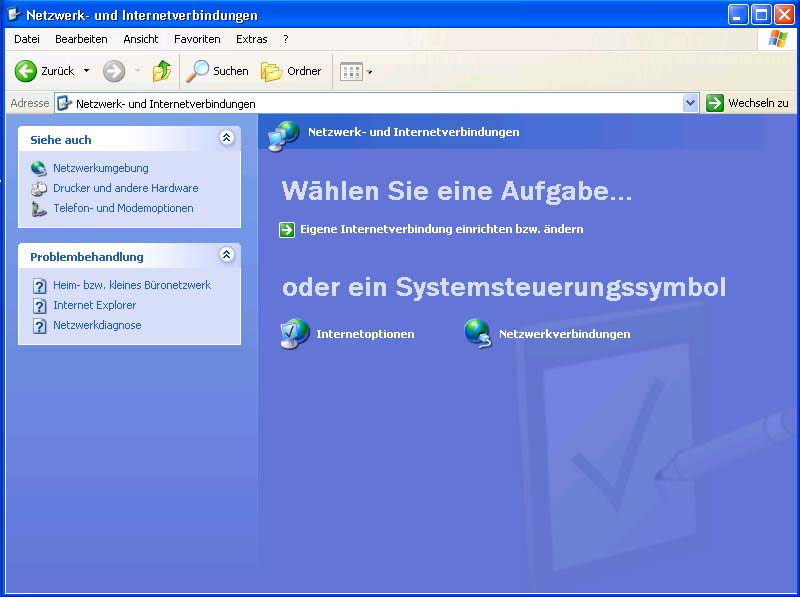This screenshot has width=800, height=597.
Task: Collapse the Siehe auch panel
Action: [227, 137]
